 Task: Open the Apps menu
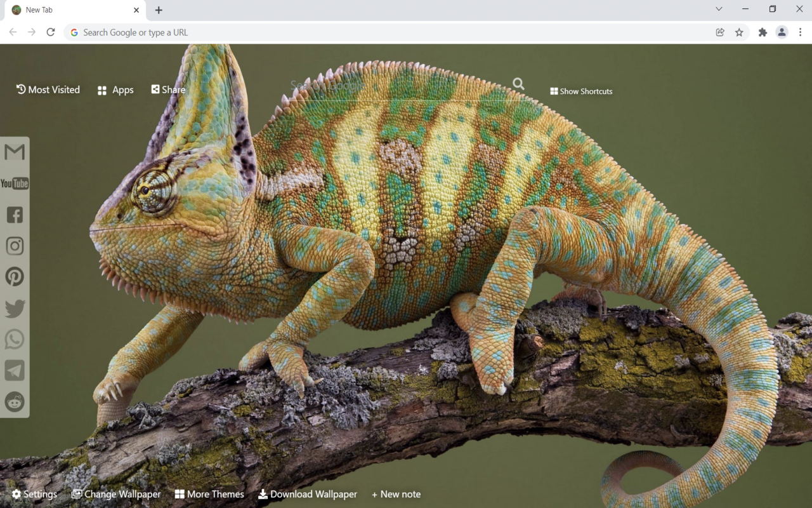click(x=115, y=90)
